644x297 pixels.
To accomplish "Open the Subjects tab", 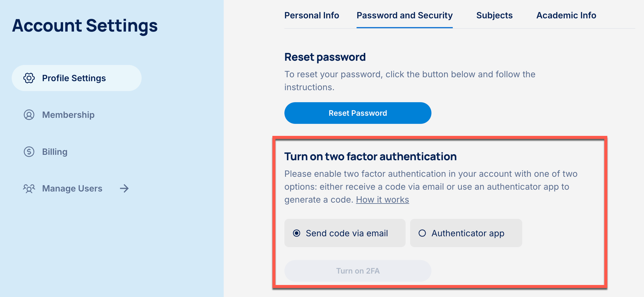I will (x=494, y=15).
